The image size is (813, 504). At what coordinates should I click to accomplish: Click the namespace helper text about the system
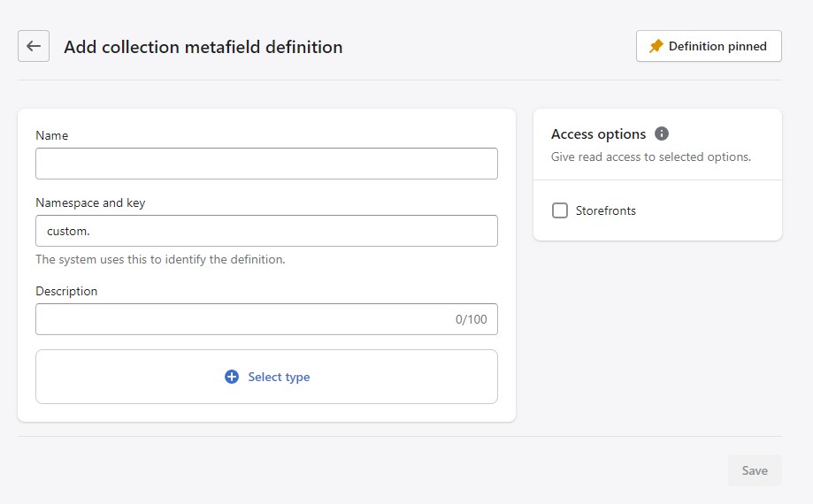(160, 259)
